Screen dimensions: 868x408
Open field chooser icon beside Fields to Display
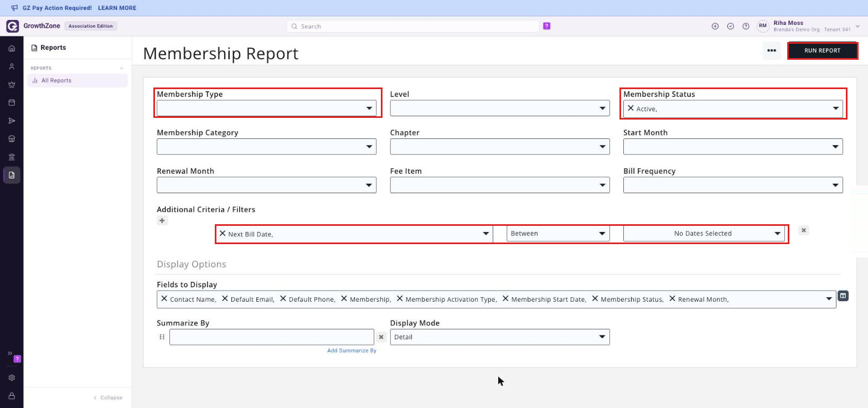[x=843, y=296]
